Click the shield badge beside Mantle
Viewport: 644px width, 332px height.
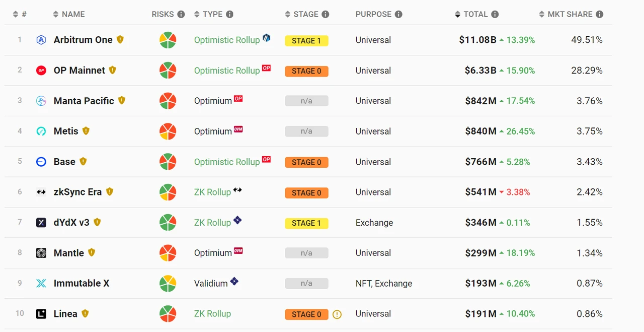coord(92,252)
